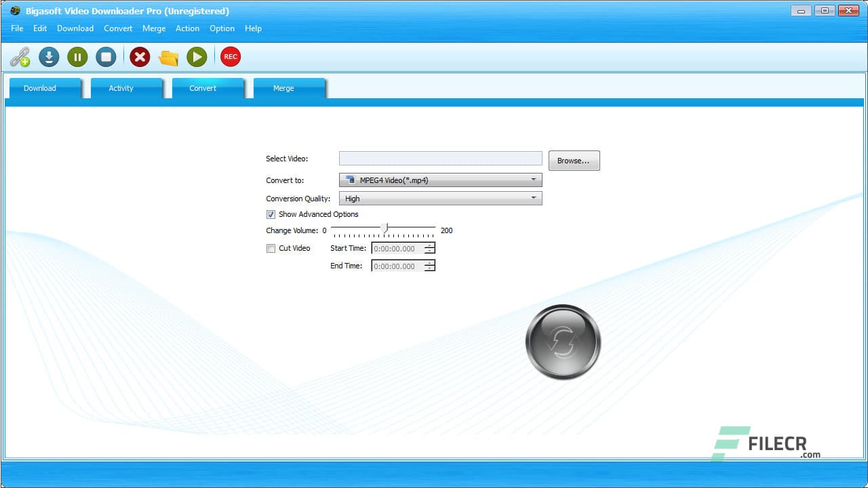This screenshot has width=868, height=488.
Task: Select the Download arrow toolbar icon
Action: (x=49, y=57)
